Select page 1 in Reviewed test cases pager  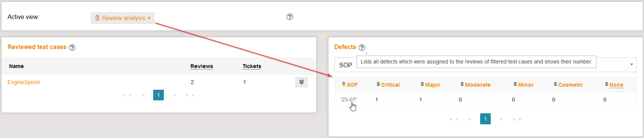[x=159, y=95]
